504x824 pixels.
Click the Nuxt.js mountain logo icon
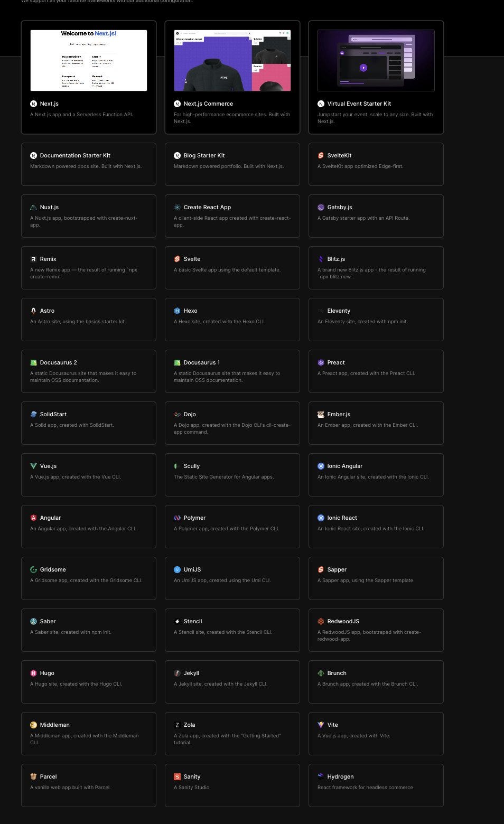tap(33, 207)
